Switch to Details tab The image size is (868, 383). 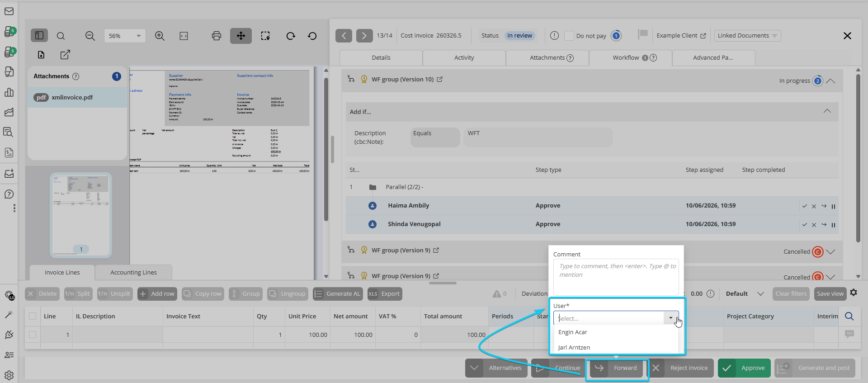pos(381,58)
